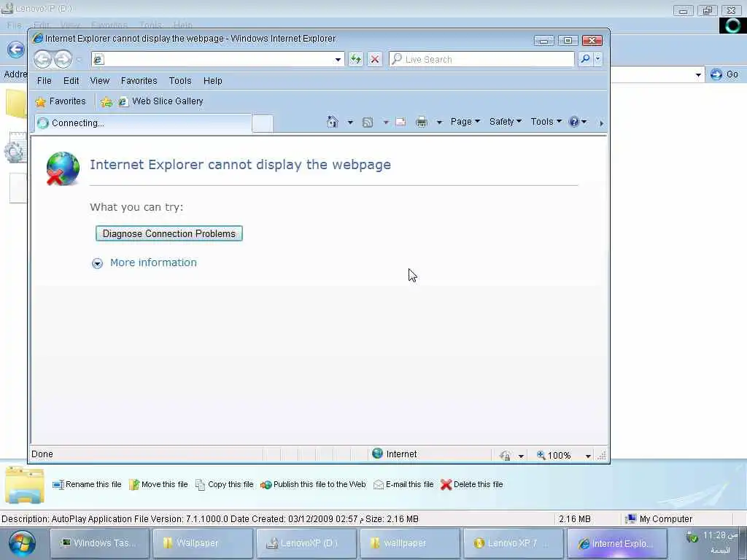Open the File menu in Internet Explorer
This screenshot has height=560, width=747.
click(x=44, y=81)
